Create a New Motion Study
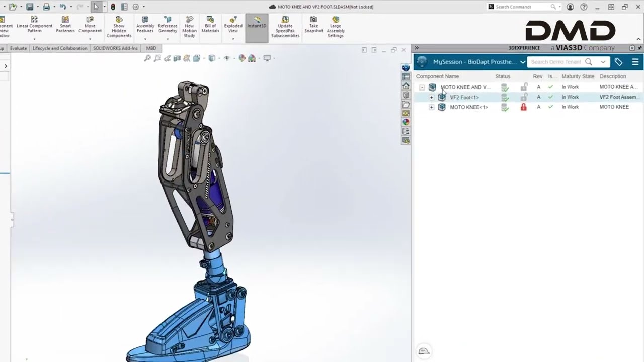Screen dimensions: 644x362 pyautogui.click(x=189, y=27)
